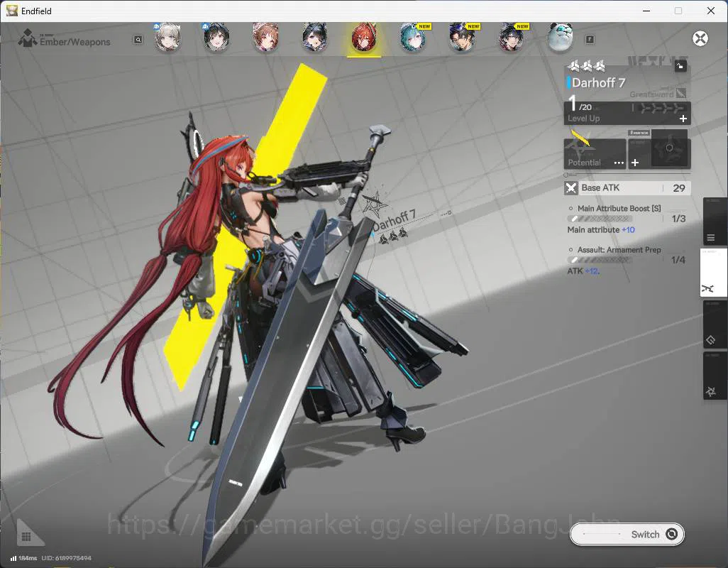Open the star emblem side tab

715,376
